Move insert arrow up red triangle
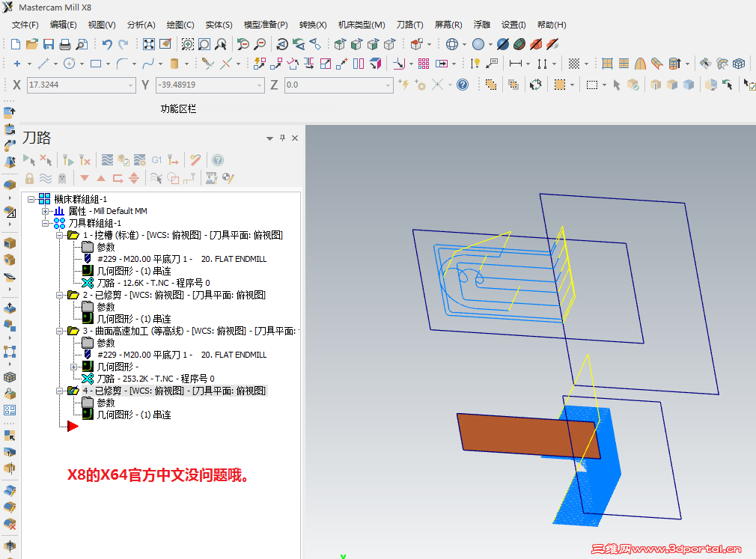756x559 pixels. 101,178
